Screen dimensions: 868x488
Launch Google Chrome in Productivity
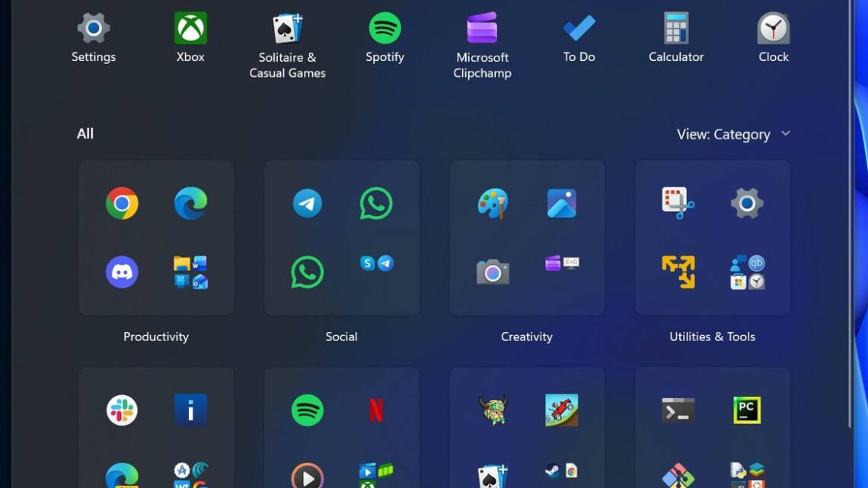click(122, 203)
